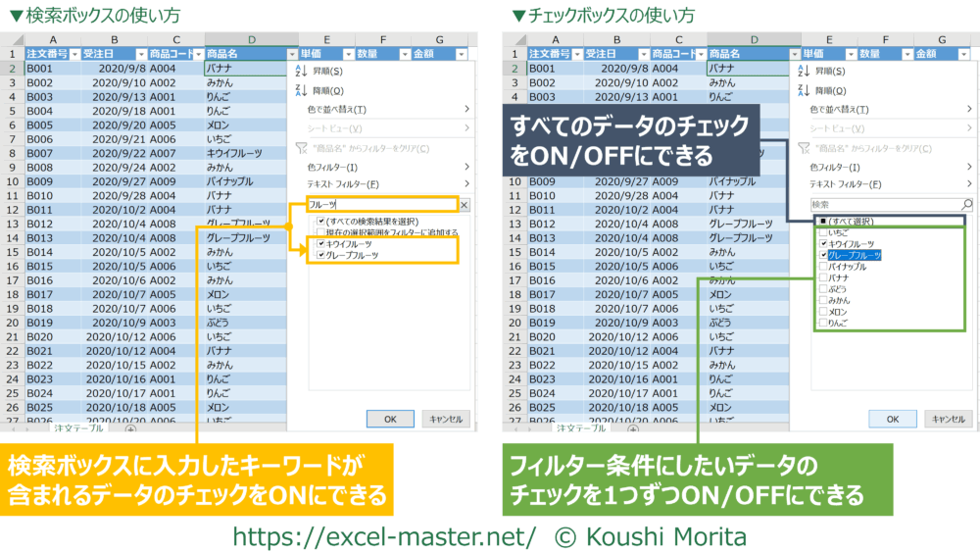The image size is (980, 552).
Task: Click the magnifier icon in the 検索 box
Action: pyautogui.click(x=967, y=205)
